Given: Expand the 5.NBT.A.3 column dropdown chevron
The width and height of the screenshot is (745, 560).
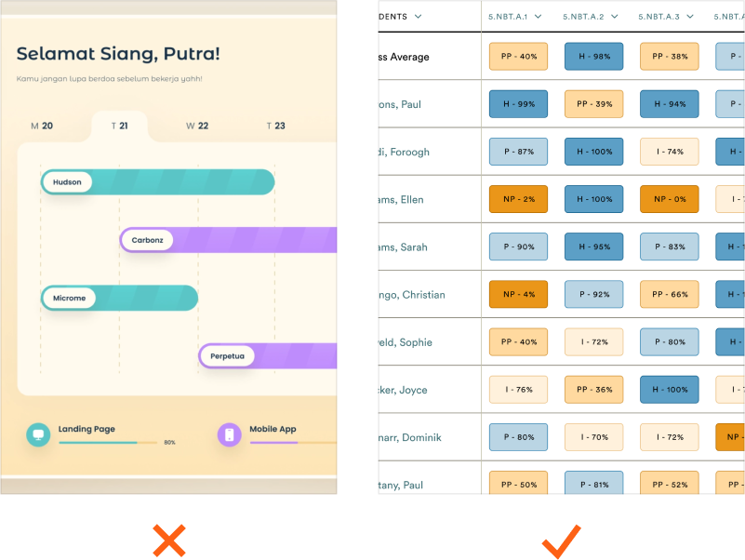Looking at the screenshot, I should 689,17.
